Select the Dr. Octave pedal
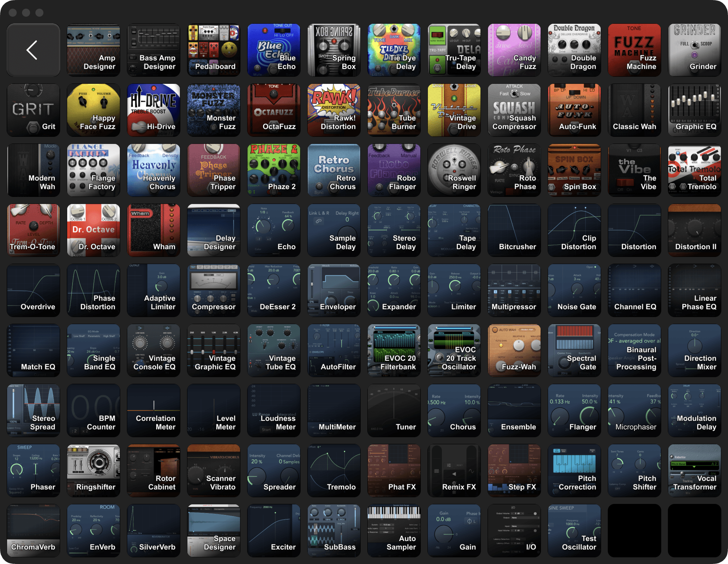The width and height of the screenshot is (728, 564). point(94,230)
